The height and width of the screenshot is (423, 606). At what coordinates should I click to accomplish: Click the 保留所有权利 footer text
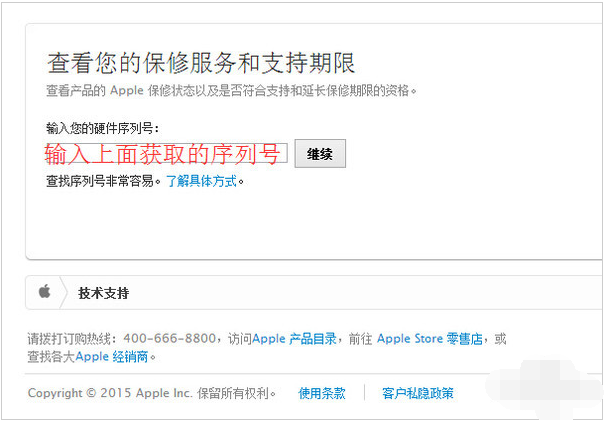pos(236,393)
